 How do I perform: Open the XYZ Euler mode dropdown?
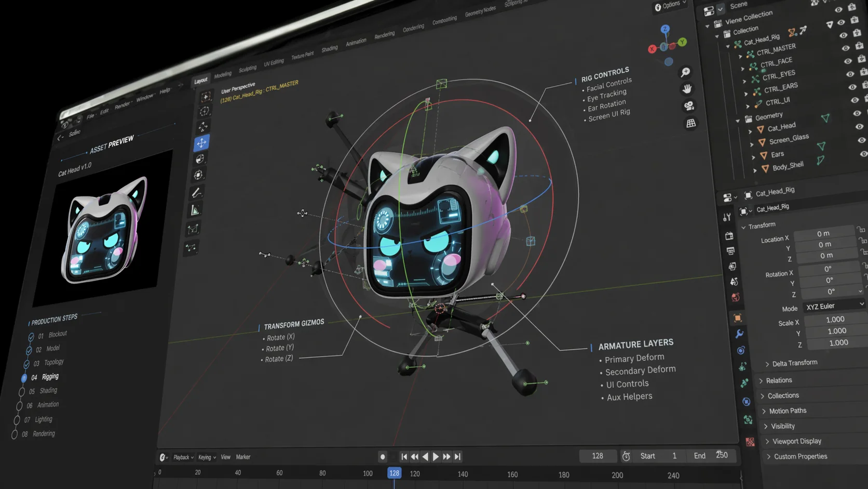click(835, 306)
